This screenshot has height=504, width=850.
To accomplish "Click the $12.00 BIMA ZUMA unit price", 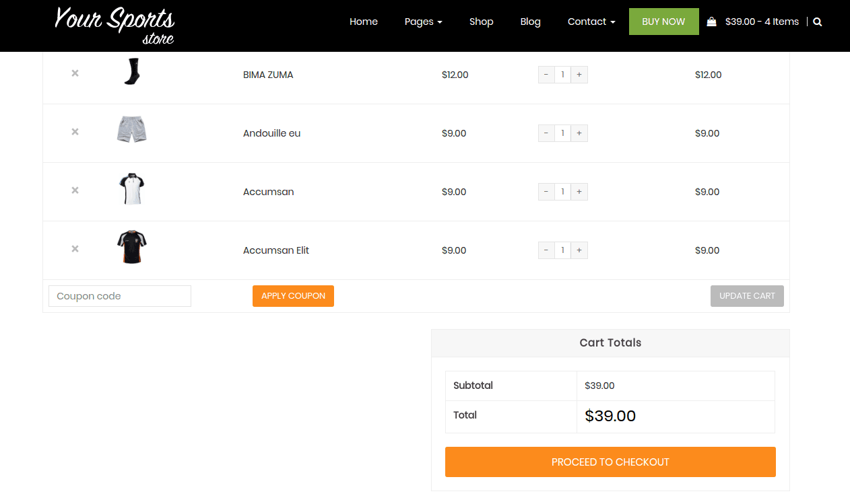I will tap(455, 75).
